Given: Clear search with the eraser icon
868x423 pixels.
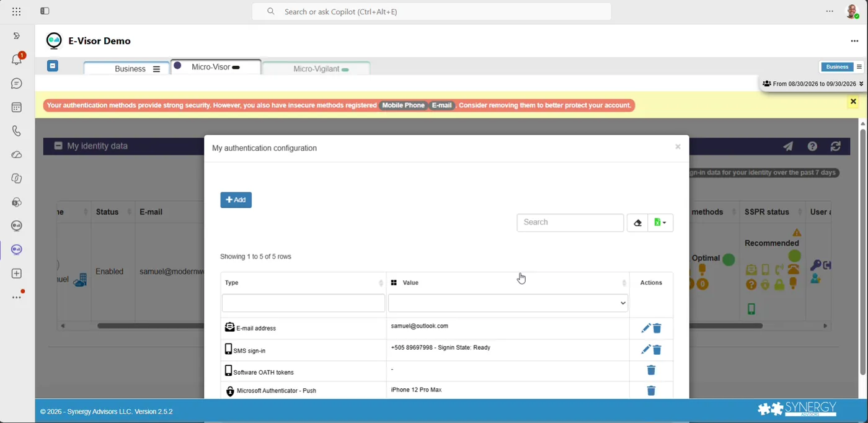Looking at the screenshot, I should [637, 223].
